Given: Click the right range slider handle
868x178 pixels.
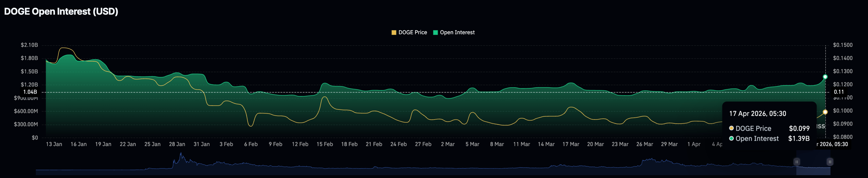Looking at the screenshot, I should click(830, 162).
